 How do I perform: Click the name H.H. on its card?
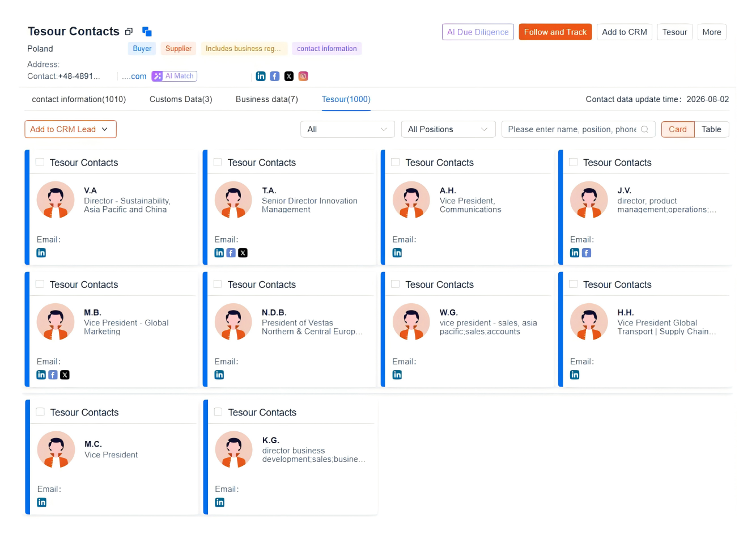[x=626, y=312]
